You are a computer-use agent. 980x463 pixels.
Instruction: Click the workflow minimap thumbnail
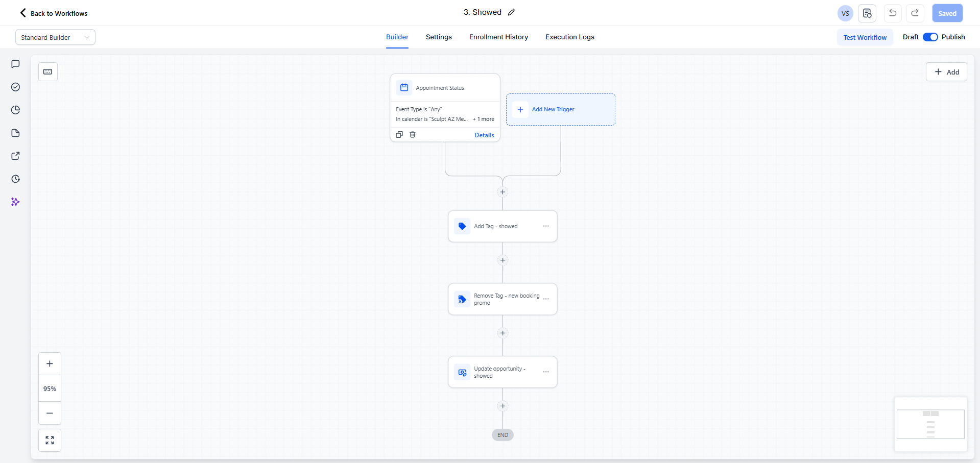930,424
